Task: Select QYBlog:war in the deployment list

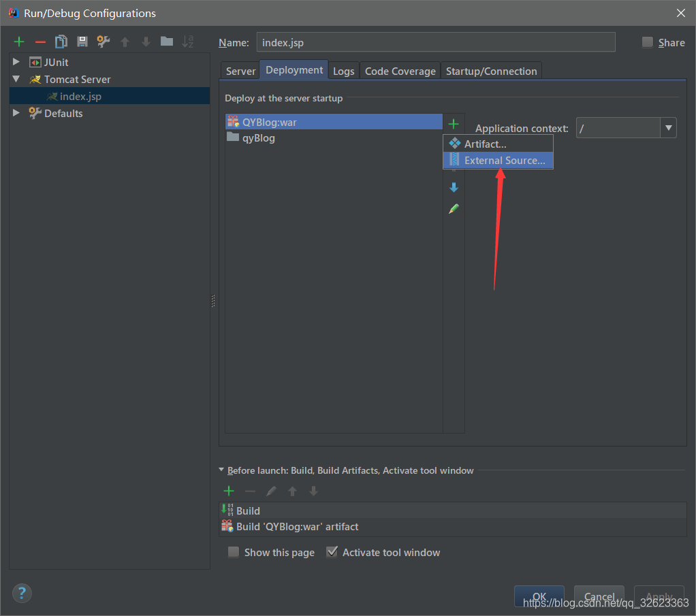Action: click(334, 122)
